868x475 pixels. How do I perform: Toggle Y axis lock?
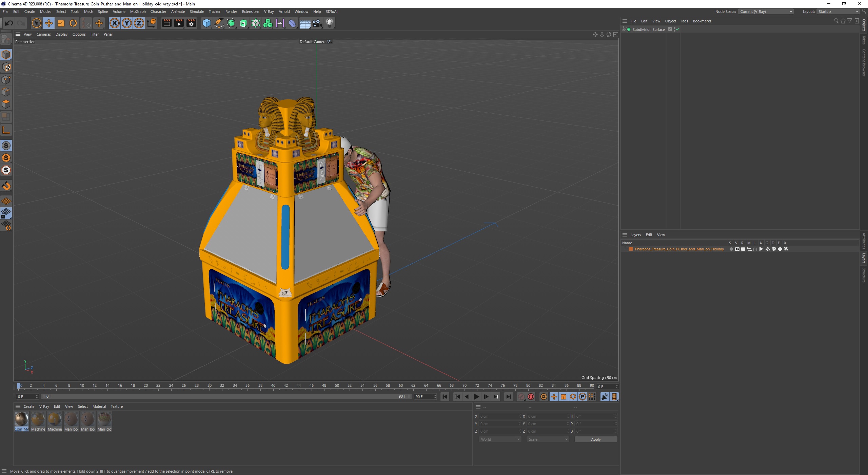tap(127, 23)
